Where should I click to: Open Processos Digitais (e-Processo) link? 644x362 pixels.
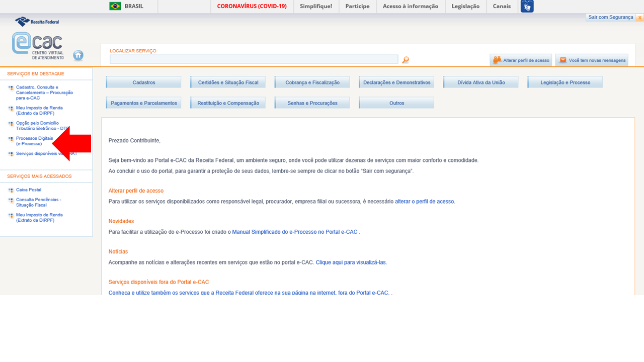34,141
